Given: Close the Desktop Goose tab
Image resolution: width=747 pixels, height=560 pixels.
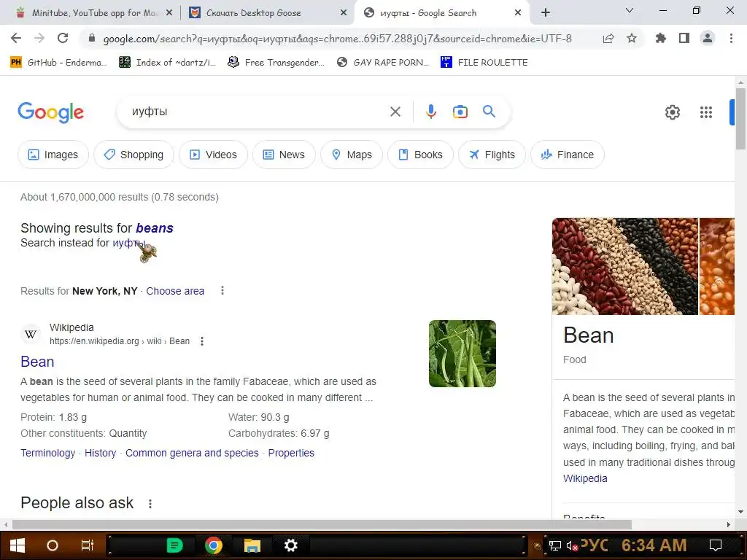Looking at the screenshot, I should click(x=344, y=13).
